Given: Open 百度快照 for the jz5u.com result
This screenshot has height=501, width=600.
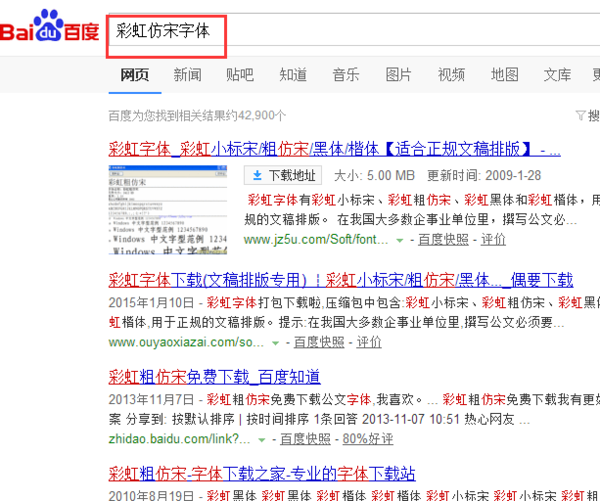Looking at the screenshot, I should pyautogui.click(x=443, y=240).
